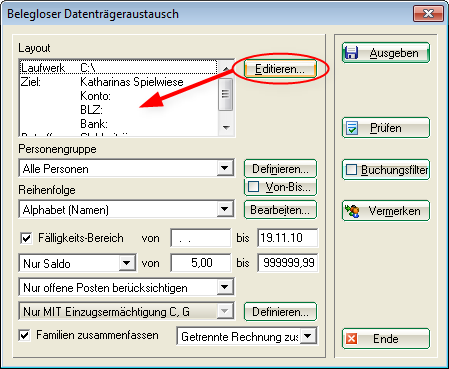Screen dimensions: 449x369
Task: Click Definieren... next to Einzugsermächtigung
Action: pos(280,312)
